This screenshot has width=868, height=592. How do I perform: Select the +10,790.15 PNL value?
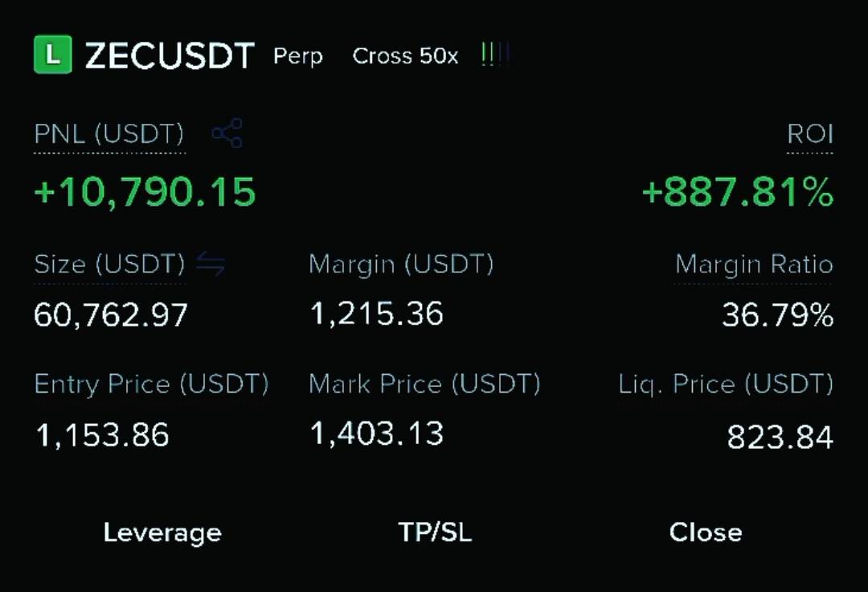click(x=145, y=192)
